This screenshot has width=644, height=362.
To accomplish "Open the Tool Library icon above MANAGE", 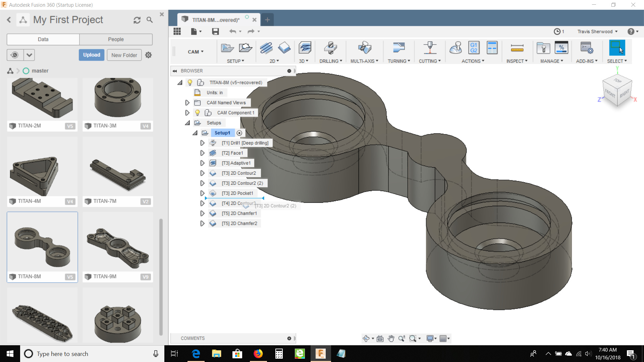I will click(543, 48).
